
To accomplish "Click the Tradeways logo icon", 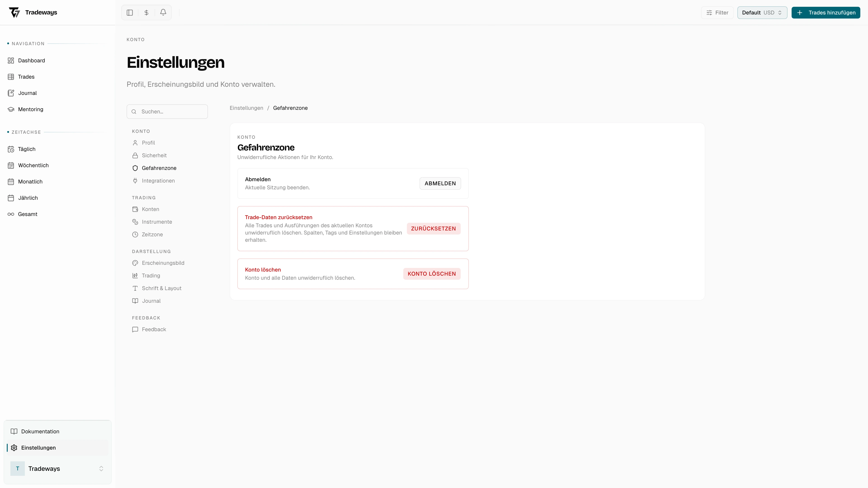I will point(14,12).
